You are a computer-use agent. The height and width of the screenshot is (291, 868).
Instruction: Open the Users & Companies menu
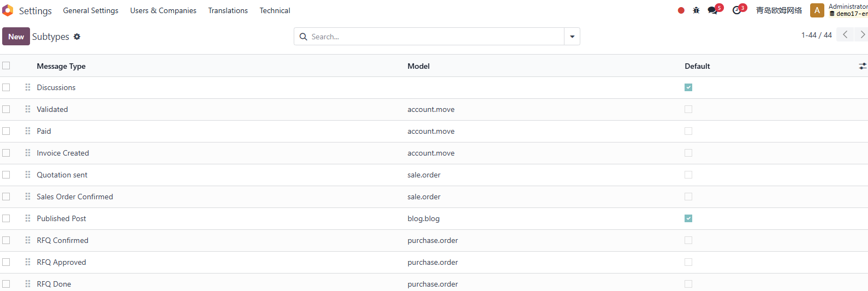coord(163,10)
